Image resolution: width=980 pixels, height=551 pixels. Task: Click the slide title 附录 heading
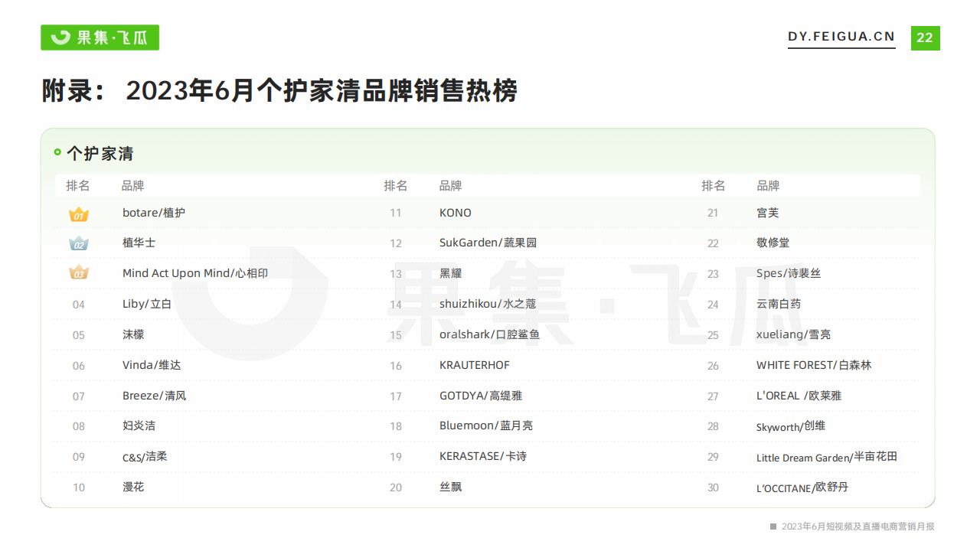[x=279, y=91]
